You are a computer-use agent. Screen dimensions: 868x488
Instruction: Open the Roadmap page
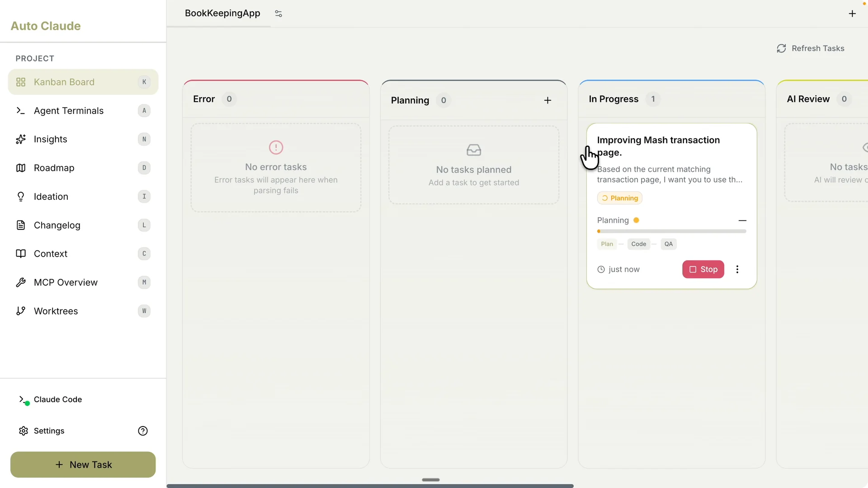pyautogui.click(x=83, y=168)
